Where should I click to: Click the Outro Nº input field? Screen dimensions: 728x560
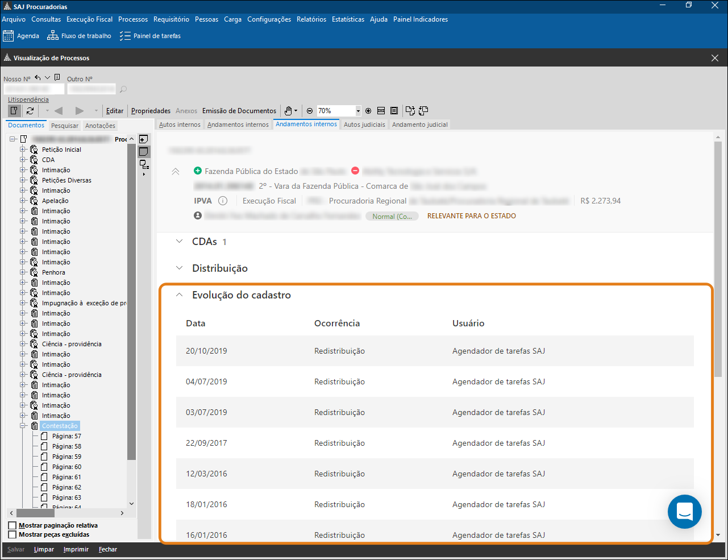coord(91,89)
